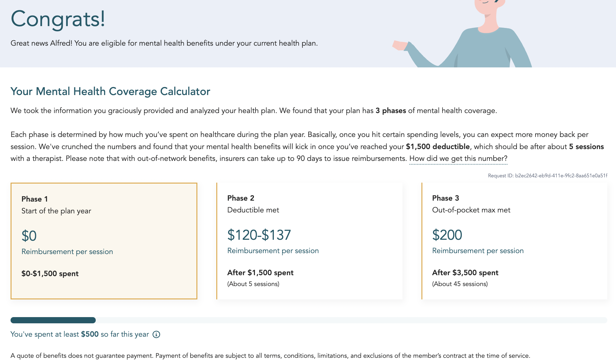
Task: Select the Phase 3 heading
Action: click(x=445, y=198)
